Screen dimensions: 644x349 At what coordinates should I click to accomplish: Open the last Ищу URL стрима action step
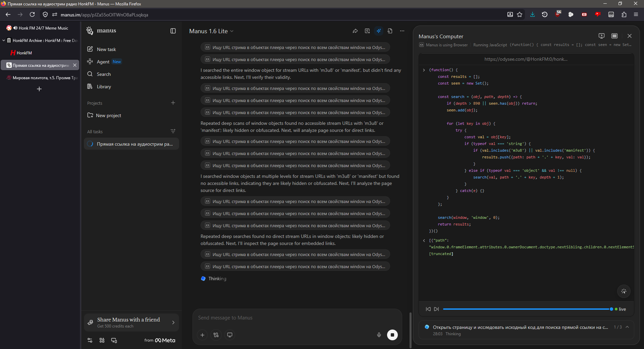(x=295, y=266)
